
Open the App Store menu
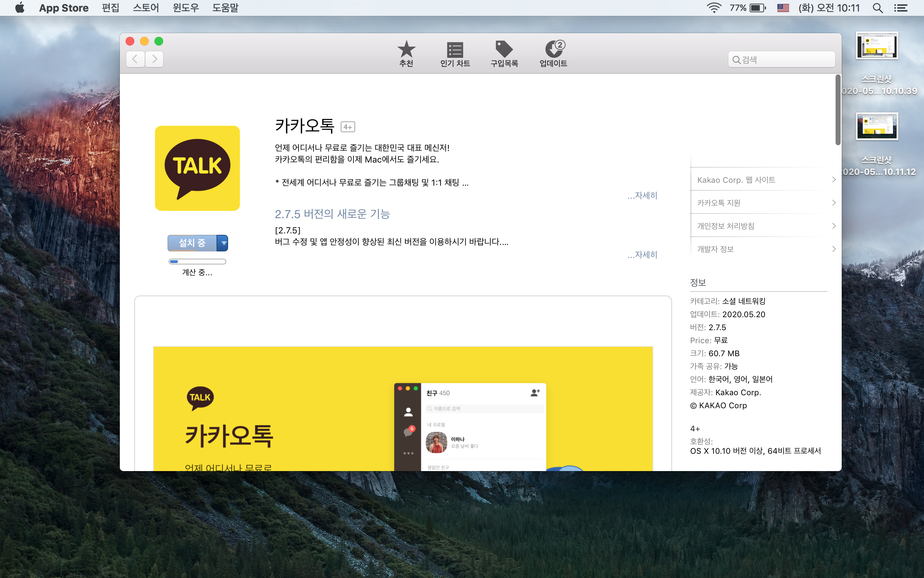[x=64, y=8]
